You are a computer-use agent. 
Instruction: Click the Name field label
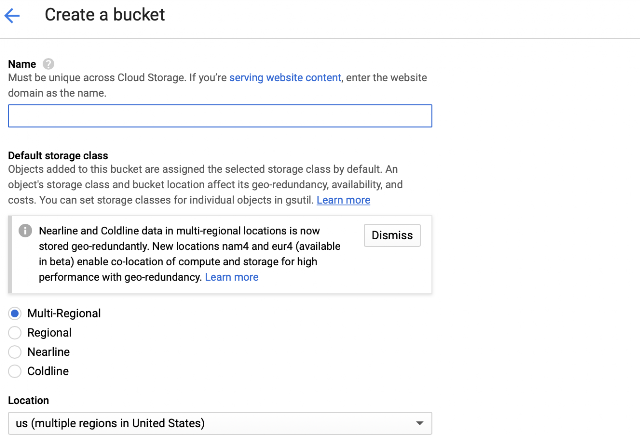click(22, 64)
